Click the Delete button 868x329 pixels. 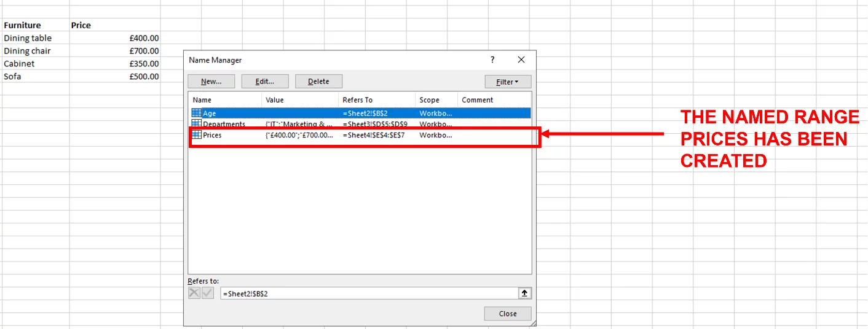pos(318,82)
